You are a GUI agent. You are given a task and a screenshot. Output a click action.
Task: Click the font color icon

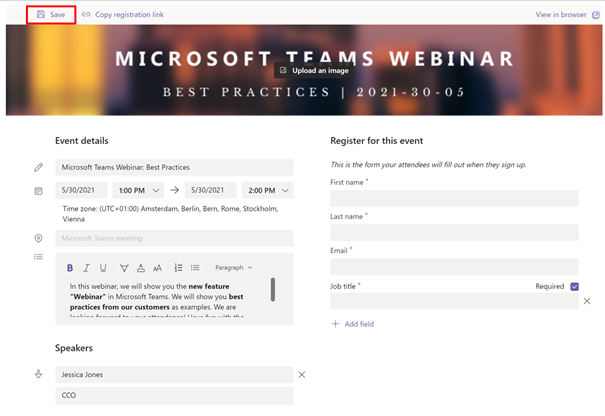coord(141,268)
